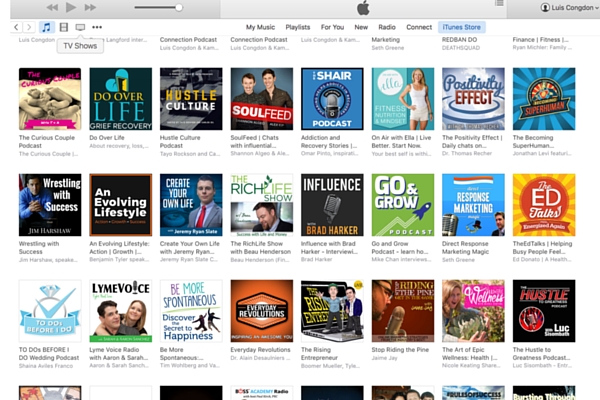Open Positivity Effect podcast artwork
Screen dimensions: 600x400
(x=473, y=99)
